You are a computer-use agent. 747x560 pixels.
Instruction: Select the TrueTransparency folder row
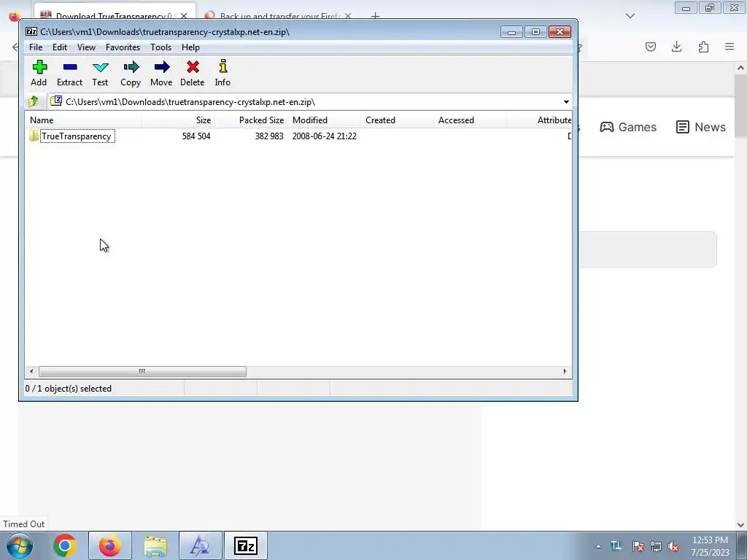[298, 136]
